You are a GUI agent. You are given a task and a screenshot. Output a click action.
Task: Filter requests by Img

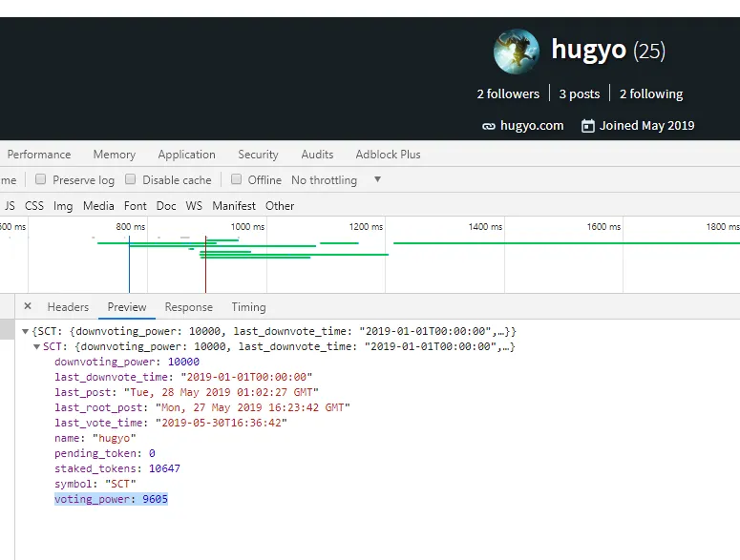63,206
